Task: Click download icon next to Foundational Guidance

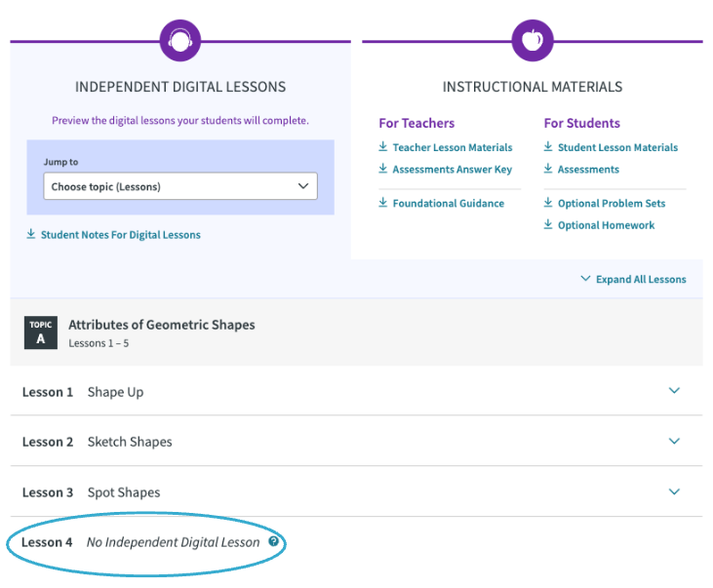Action: 383,203
